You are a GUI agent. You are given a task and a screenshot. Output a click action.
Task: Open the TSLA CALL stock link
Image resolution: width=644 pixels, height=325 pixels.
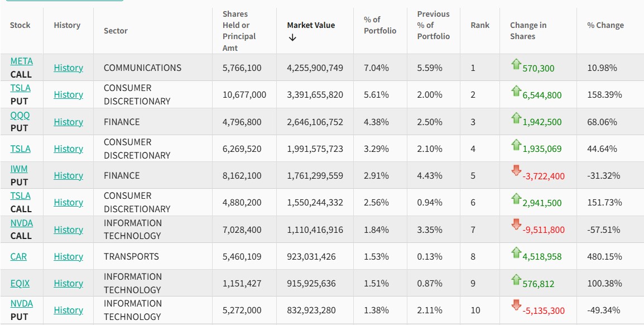(x=20, y=195)
